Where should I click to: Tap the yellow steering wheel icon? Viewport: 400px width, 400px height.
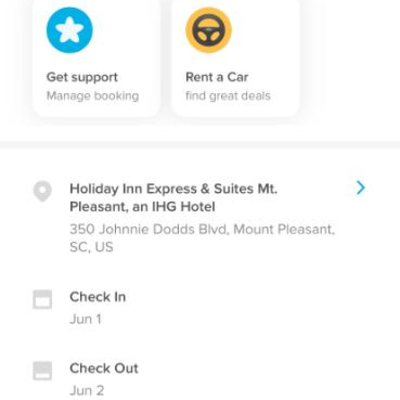click(209, 30)
